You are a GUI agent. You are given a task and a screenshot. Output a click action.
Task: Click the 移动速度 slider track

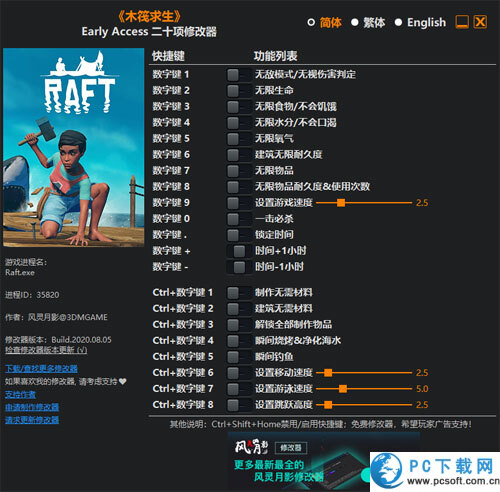[364, 373]
